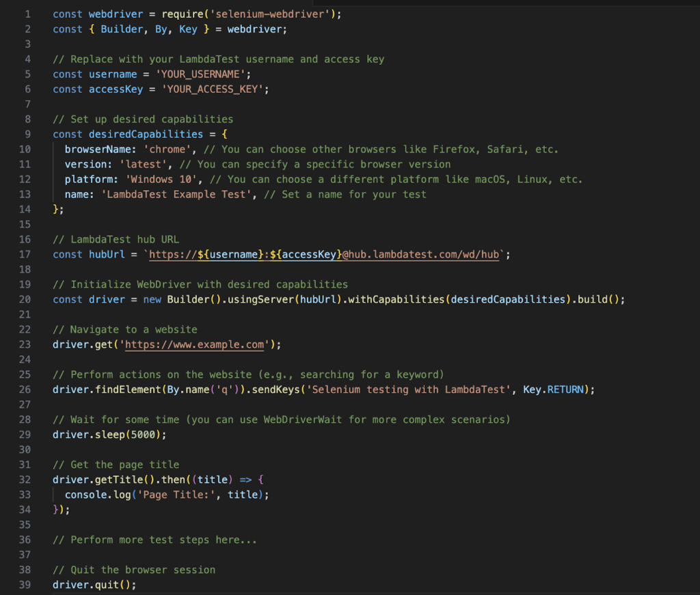700x595 pixels.
Task: Click RETURN in Key.RETURN
Action: click(565, 389)
